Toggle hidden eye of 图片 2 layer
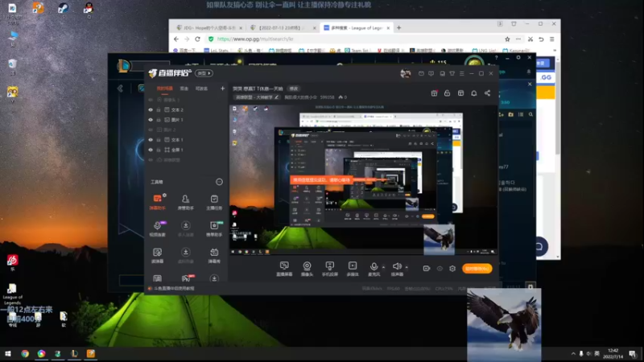Screen dimensions: 644x362 pyautogui.click(x=151, y=130)
